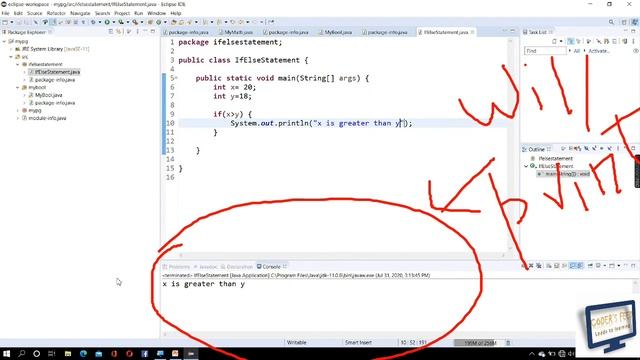
Task: Open the Project menu
Action: pos(122,13)
